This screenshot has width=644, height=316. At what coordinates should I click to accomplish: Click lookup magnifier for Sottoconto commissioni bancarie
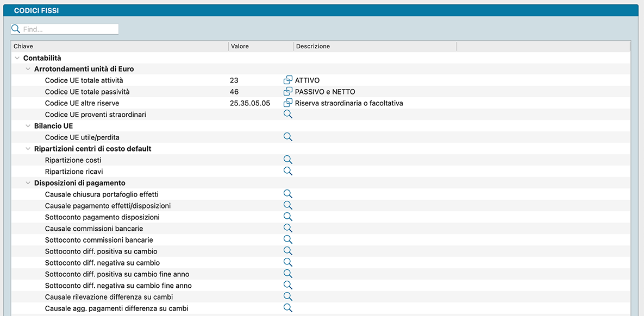(288, 240)
